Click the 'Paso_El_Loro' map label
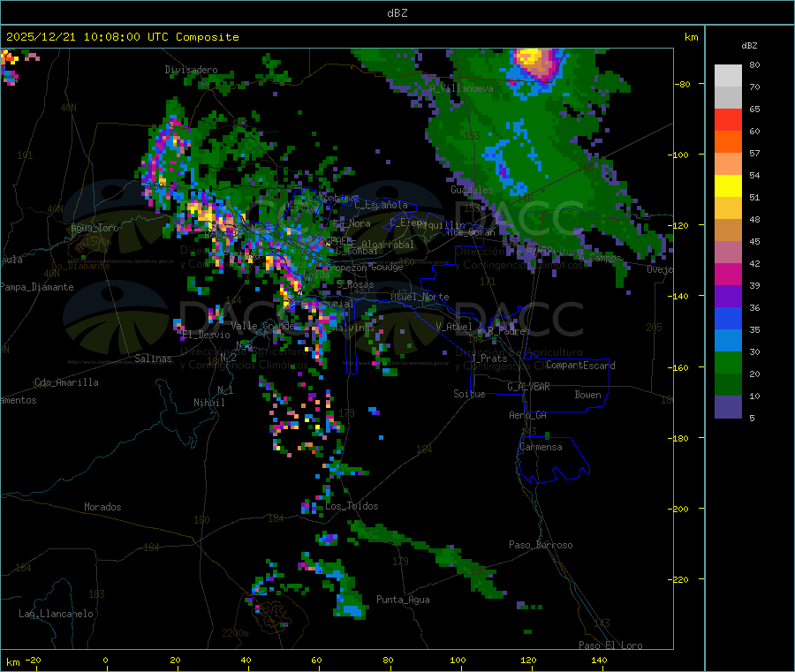This screenshot has height=672, width=795. click(x=610, y=646)
